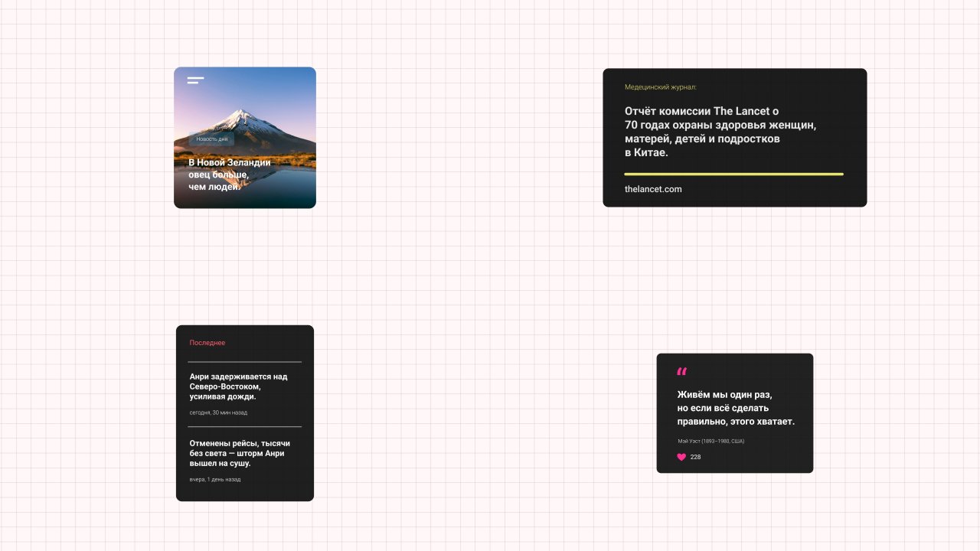Click timestamp "сегодня, 30 мин назад"
Screen dimensions: 980x551
click(218, 412)
